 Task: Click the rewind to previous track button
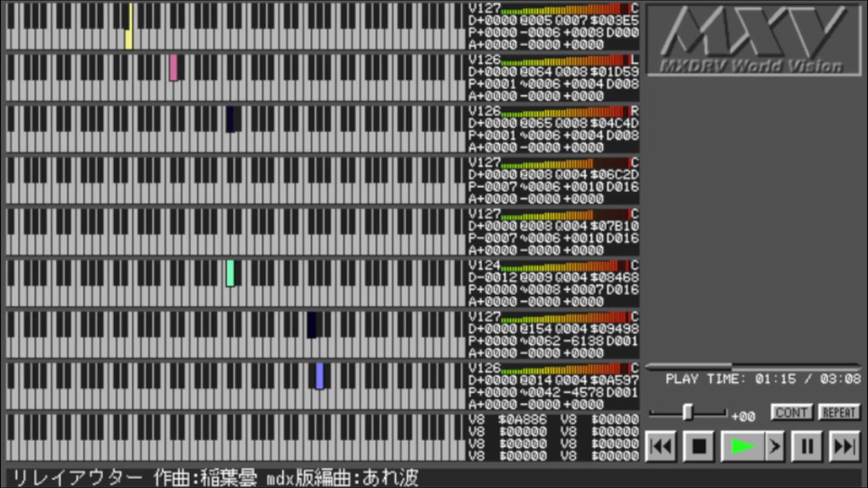pos(661,446)
